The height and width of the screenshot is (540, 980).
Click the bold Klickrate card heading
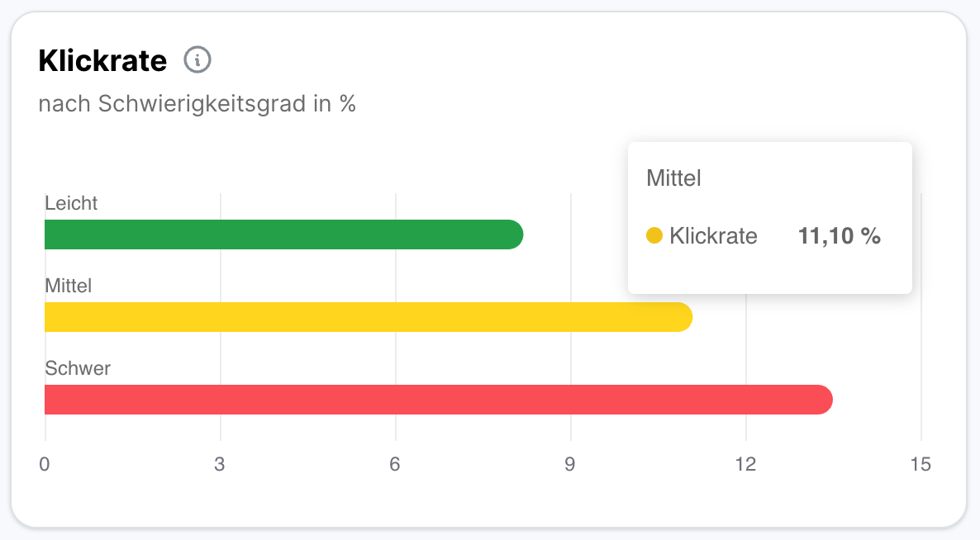point(102,60)
